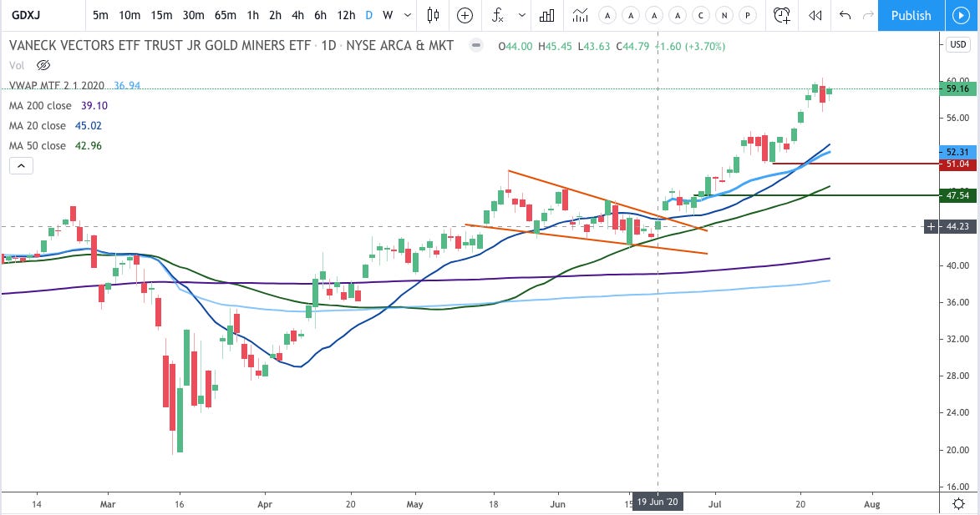Click the play icon beside Publish
The width and height of the screenshot is (980, 515).
coord(961,16)
